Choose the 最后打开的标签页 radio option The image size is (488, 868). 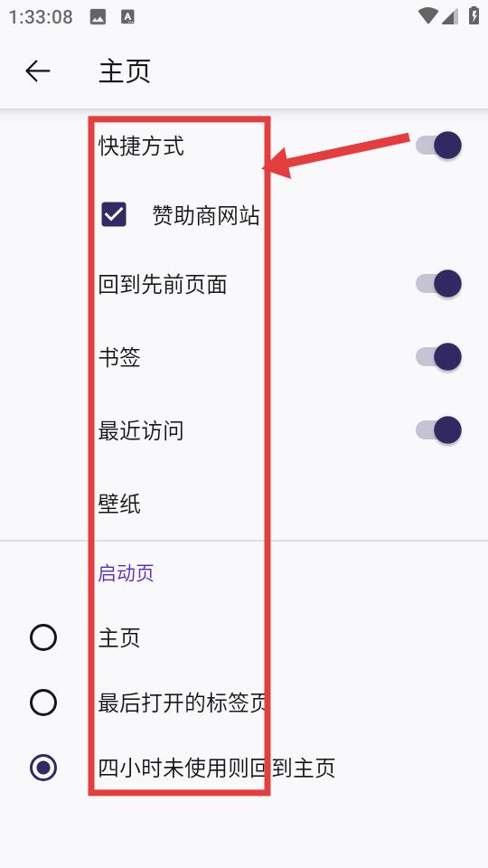(43, 703)
